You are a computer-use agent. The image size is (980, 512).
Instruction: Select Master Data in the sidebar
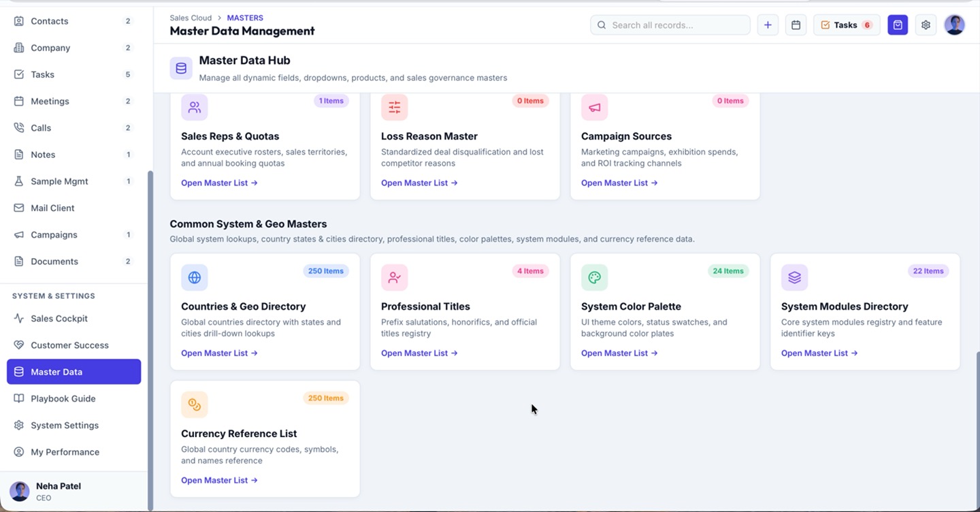point(73,372)
